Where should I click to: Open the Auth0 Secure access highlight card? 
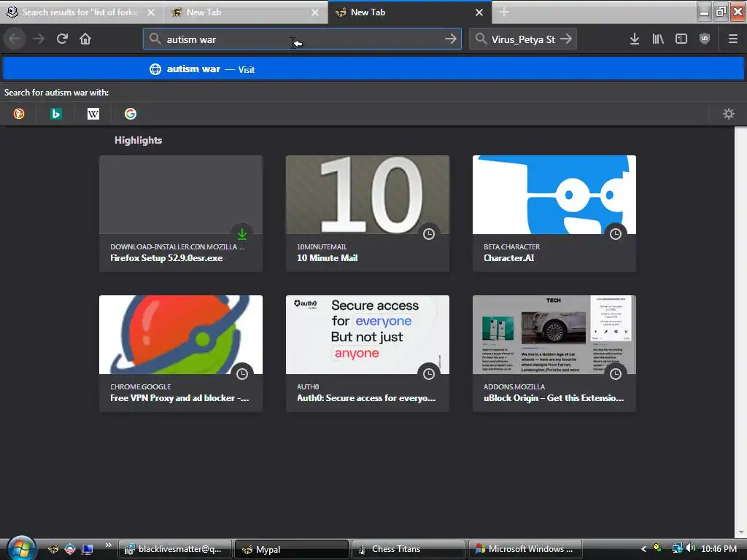(x=368, y=354)
